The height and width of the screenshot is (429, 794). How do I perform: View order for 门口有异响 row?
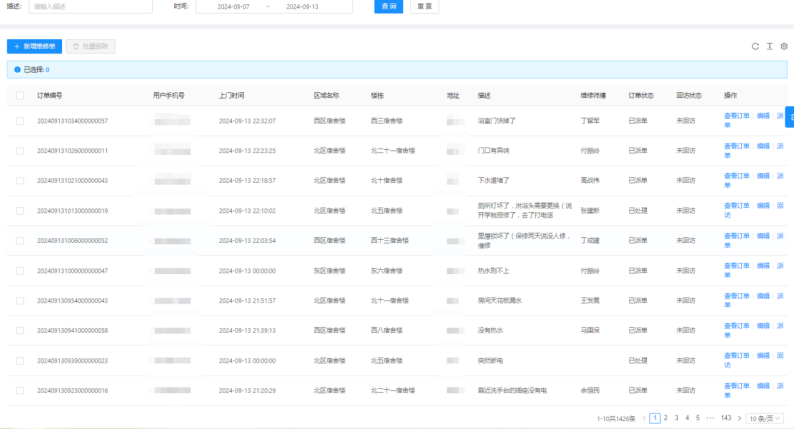737,146
